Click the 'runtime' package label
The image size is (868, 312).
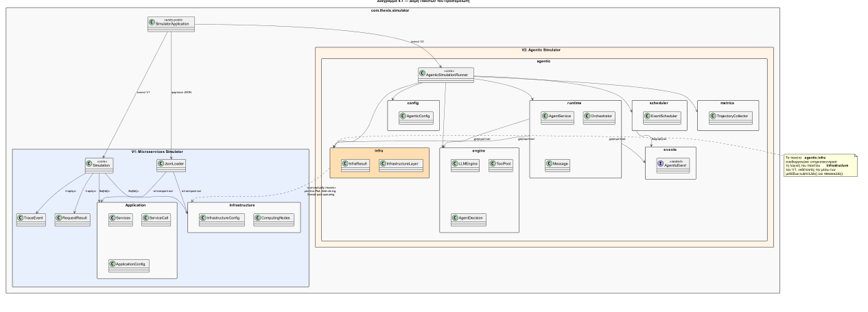tap(575, 102)
